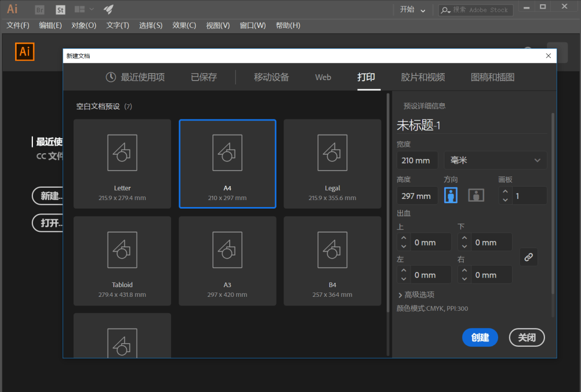This screenshot has height=392, width=581.
Task: Select portrait orientation under 方向
Action: (x=451, y=195)
